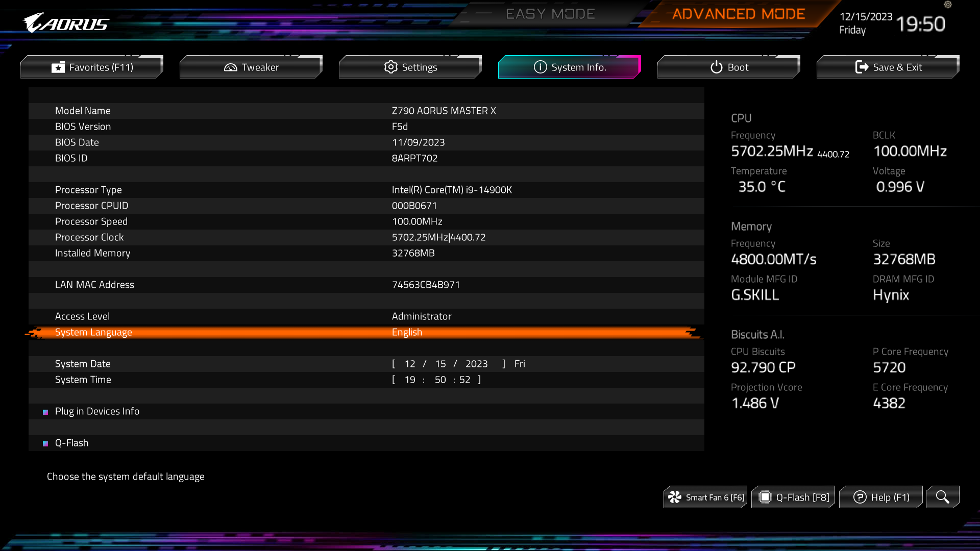Click the Save & Exit arrow icon
The height and width of the screenshot is (551, 980).
click(x=862, y=67)
